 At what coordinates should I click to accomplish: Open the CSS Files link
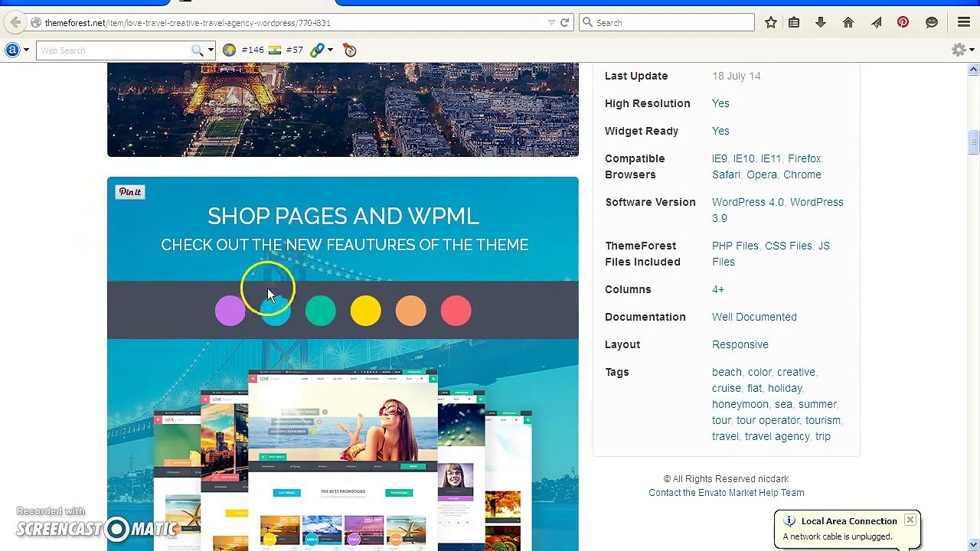coord(789,246)
